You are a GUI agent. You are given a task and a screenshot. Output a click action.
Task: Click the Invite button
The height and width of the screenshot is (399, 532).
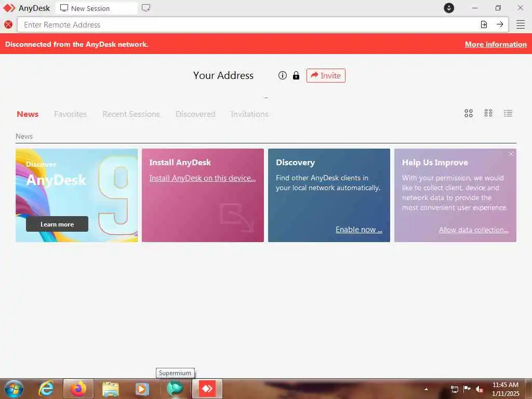326,75
